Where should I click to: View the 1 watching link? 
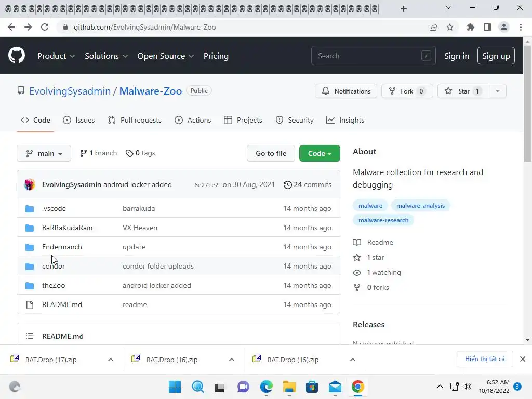(x=377, y=272)
